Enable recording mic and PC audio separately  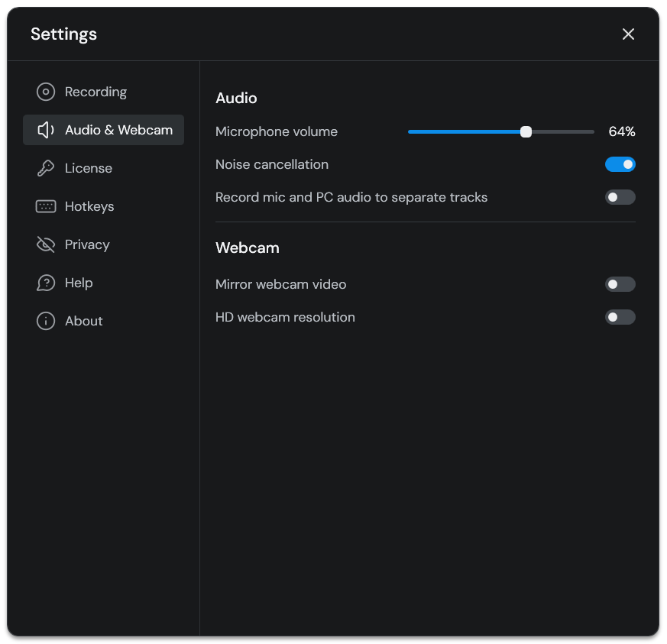[620, 197]
